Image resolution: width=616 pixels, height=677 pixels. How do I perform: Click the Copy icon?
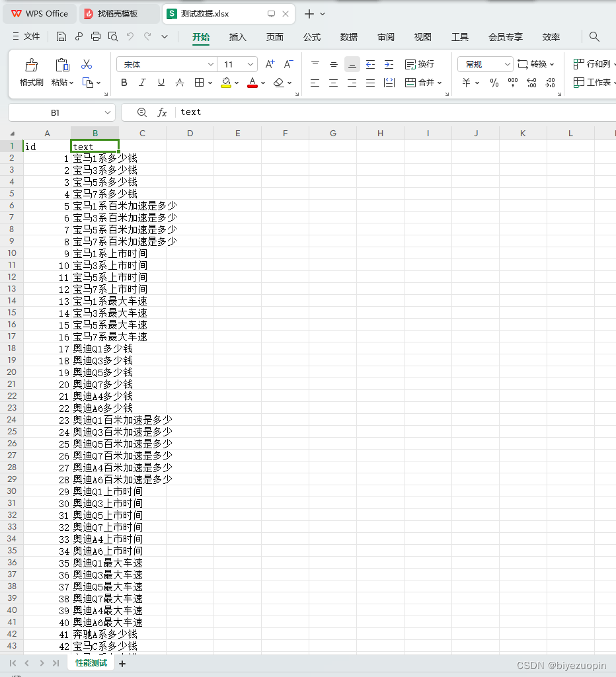coord(88,83)
